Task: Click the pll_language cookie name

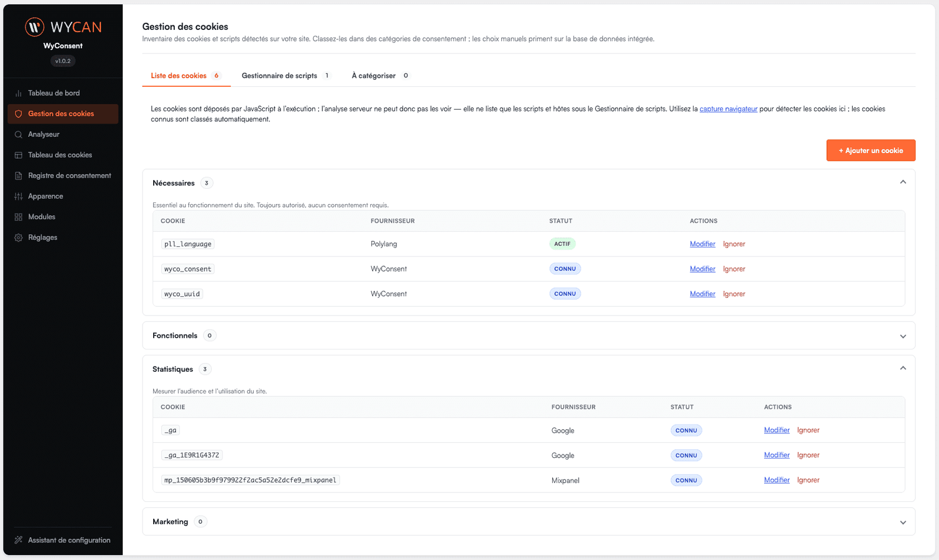Action: (188, 244)
